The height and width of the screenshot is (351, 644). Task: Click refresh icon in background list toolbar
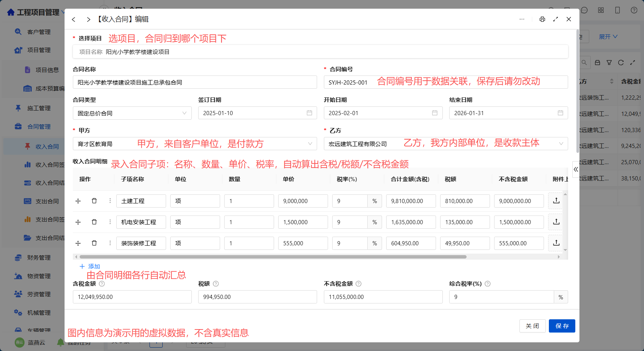point(621,63)
